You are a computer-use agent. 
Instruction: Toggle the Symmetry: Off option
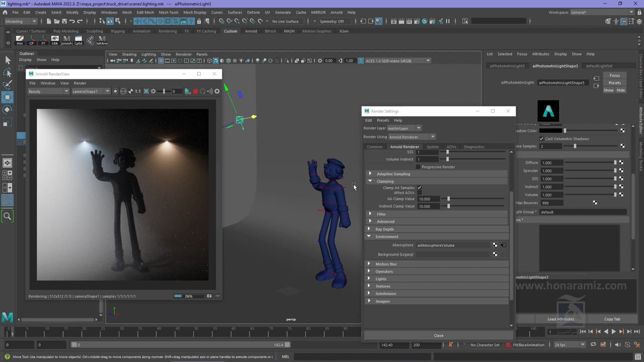[332, 21]
